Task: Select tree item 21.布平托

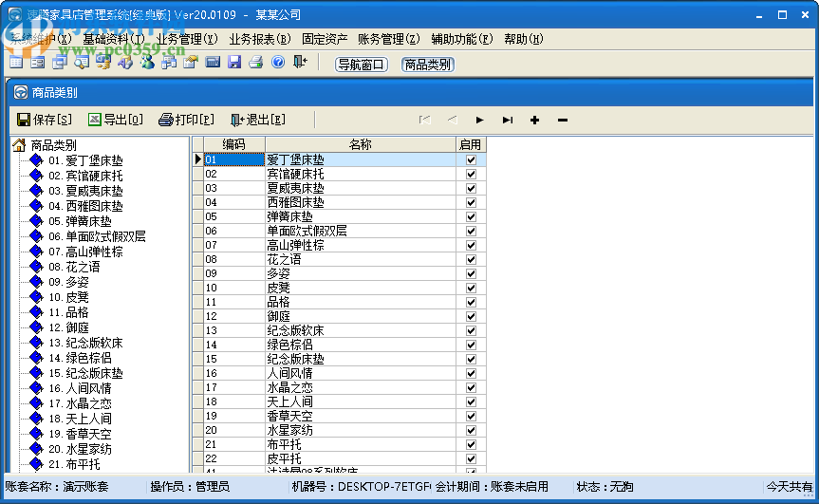Action: (74, 464)
